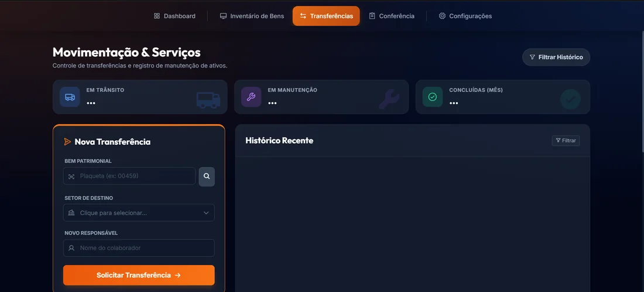Click the funnel icon in the small Filtrar button
The height and width of the screenshot is (292, 644).
tap(558, 141)
